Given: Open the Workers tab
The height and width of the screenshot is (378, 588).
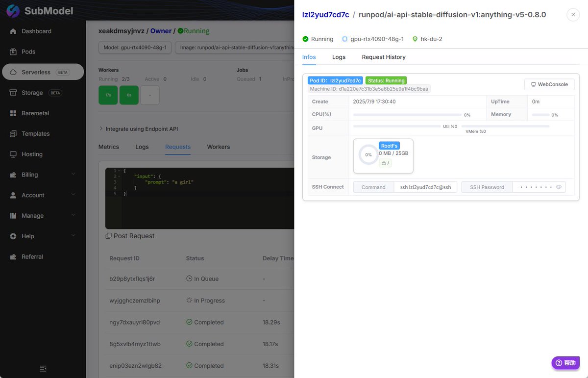Looking at the screenshot, I should [219, 147].
